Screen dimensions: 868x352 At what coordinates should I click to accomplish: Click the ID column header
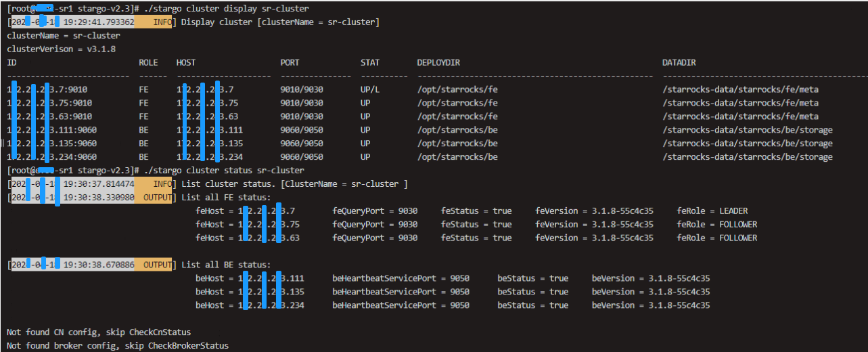pos(12,62)
